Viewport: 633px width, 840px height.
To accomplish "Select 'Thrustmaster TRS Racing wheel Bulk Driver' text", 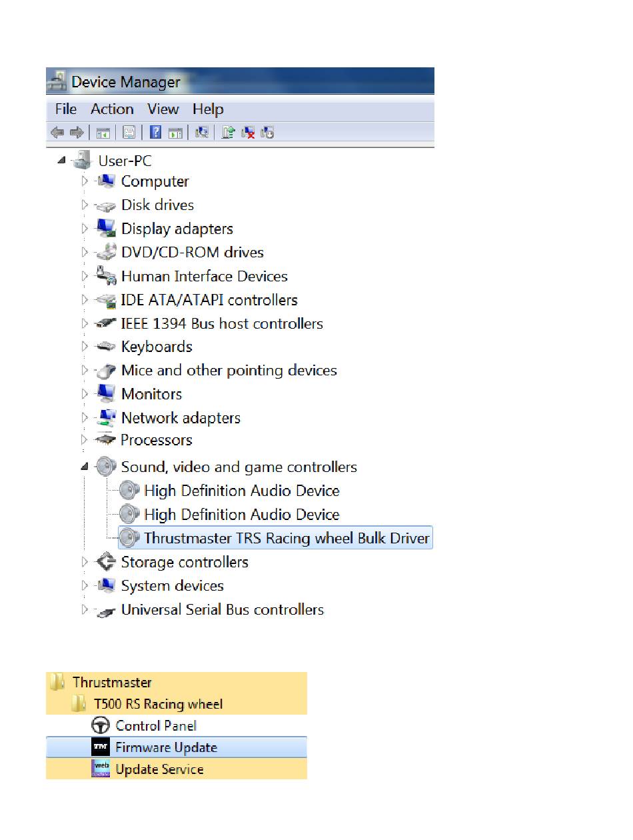I will point(287,538).
